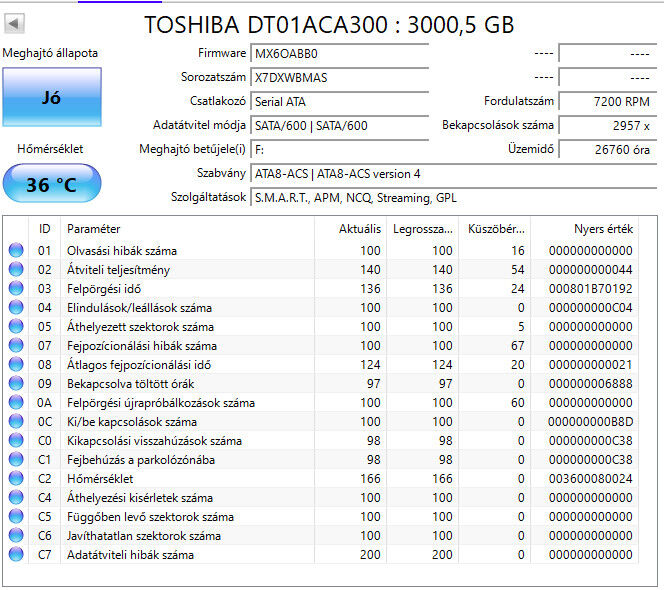Click the status icon for Javíthatatlan szektorok száma

coord(16,535)
